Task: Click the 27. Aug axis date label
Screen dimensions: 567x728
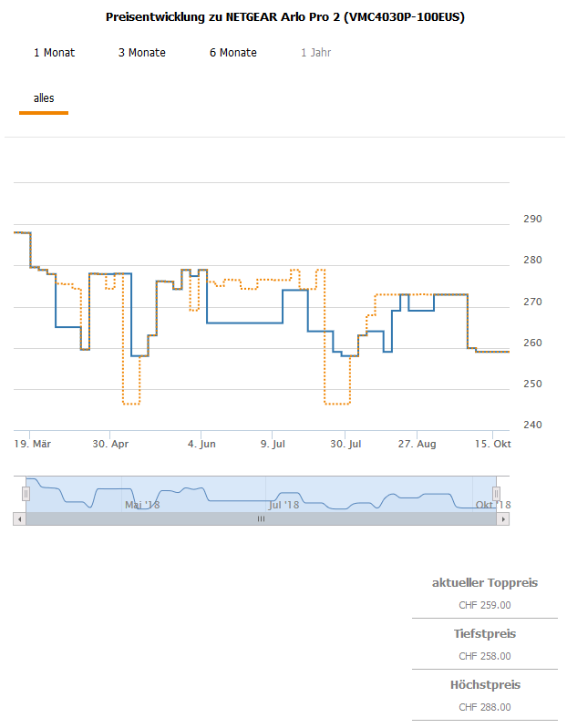Action: click(417, 444)
